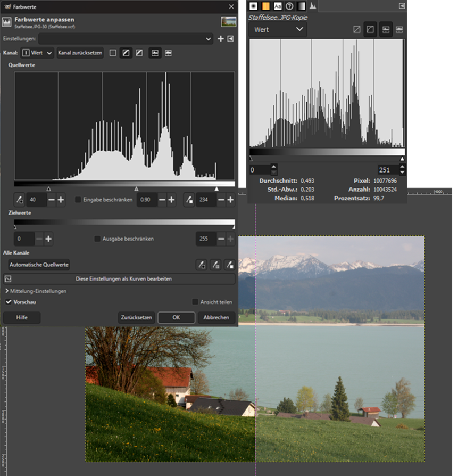This screenshot has height=476, width=458.
Task: Open the Einstellungen presets dropdown
Action: [126, 39]
